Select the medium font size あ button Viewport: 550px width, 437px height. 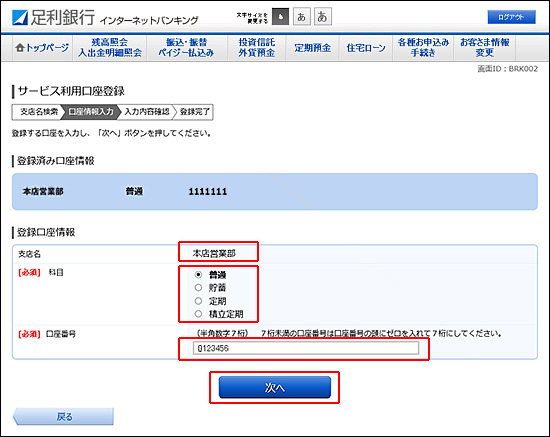coord(302,16)
